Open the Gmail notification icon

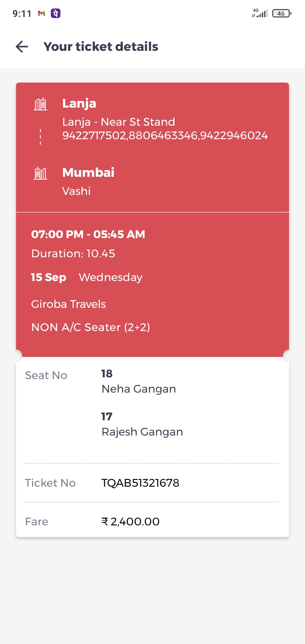pos(42,13)
